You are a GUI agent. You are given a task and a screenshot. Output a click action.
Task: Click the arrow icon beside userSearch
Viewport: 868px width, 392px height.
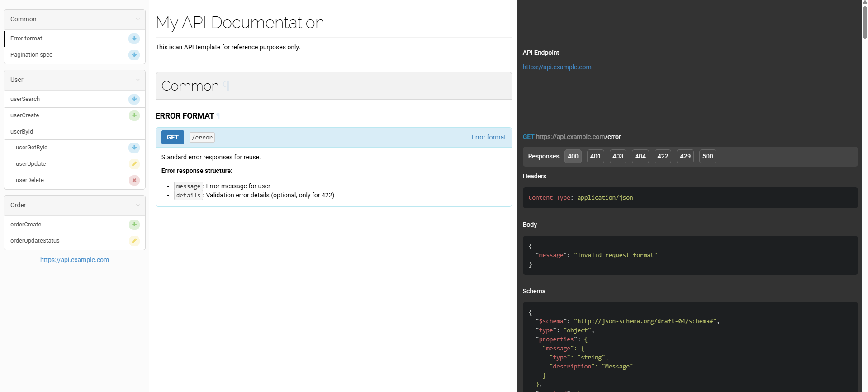pyautogui.click(x=134, y=99)
